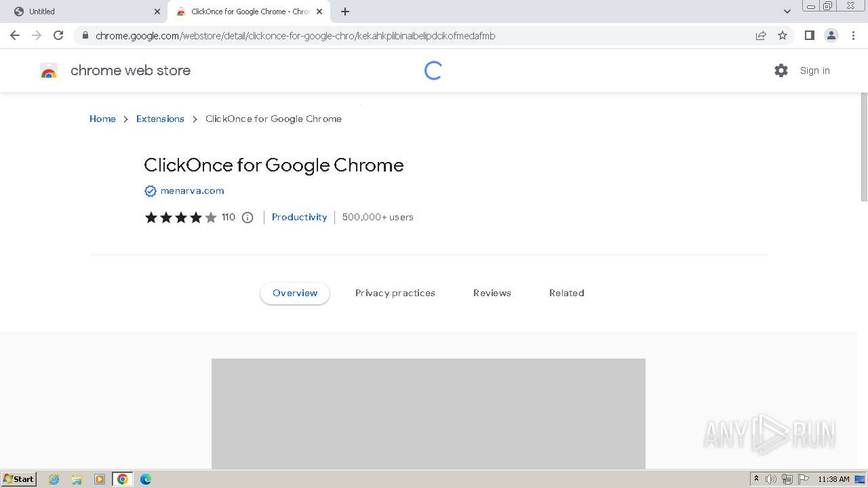This screenshot has width=868, height=488.
Task: Open the Chrome three-dot menu
Action: (x=853, y=35)
